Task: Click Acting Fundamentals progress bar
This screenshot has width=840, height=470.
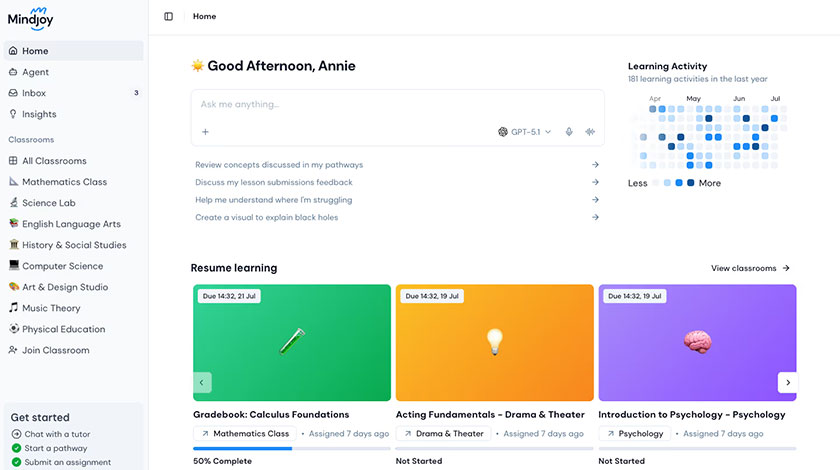Action: [494, 449]
